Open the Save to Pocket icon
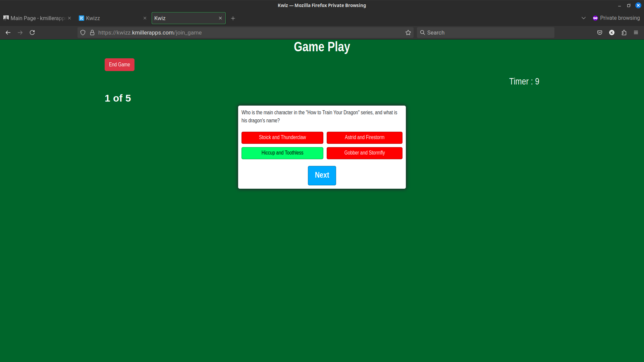Screen dimensions: 644x362 600,33
